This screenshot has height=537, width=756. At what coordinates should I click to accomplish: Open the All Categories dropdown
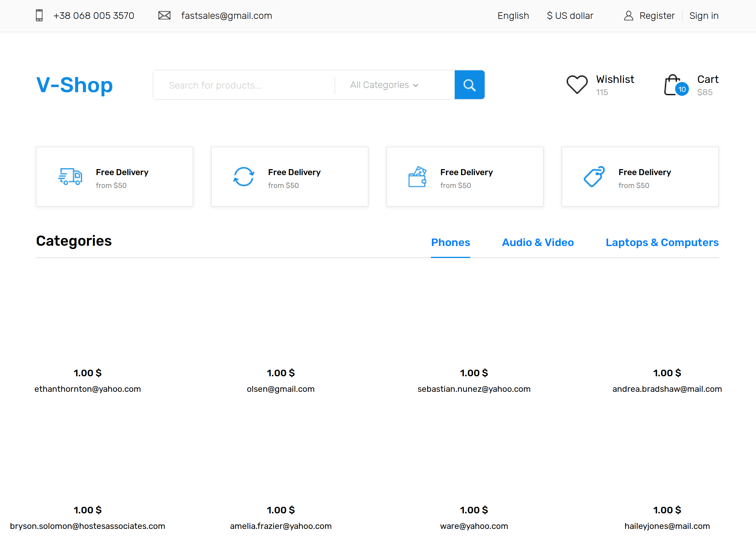[384, 85]
